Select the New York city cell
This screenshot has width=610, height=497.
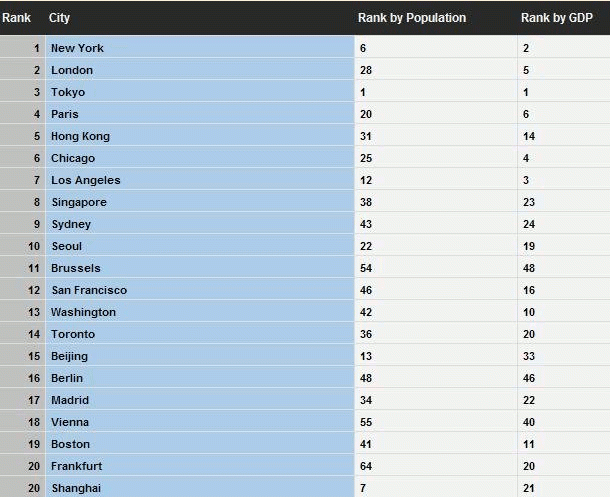[77, 48]
